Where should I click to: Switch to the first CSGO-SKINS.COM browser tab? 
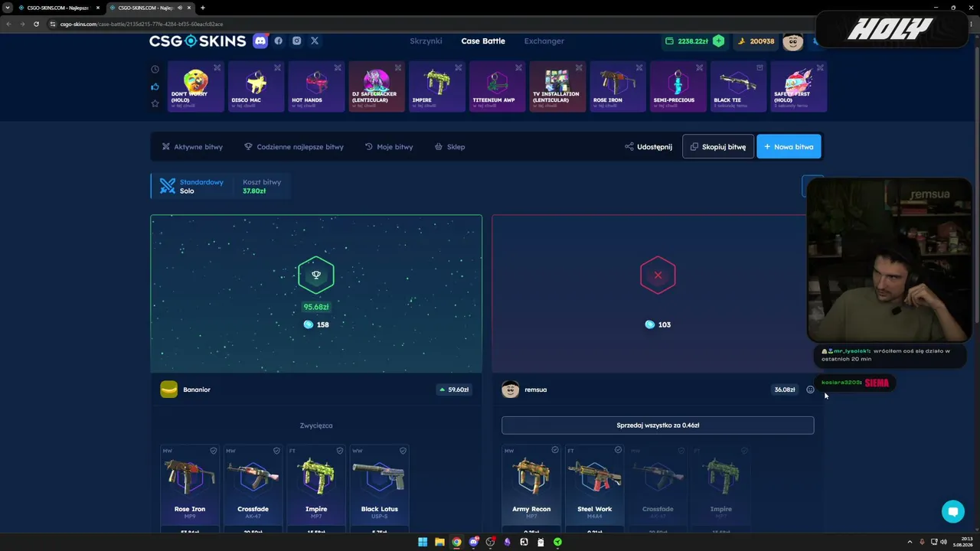coord(60,8)
